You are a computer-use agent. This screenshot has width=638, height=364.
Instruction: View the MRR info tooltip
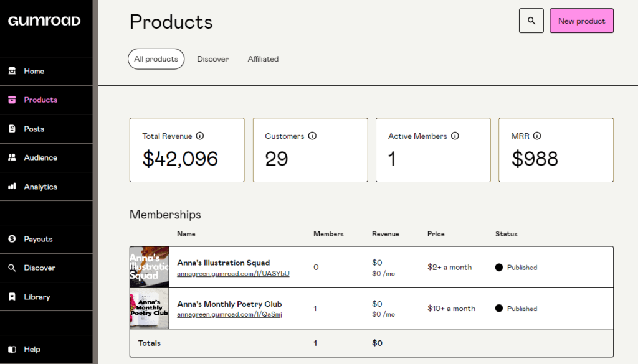(537, 136)
